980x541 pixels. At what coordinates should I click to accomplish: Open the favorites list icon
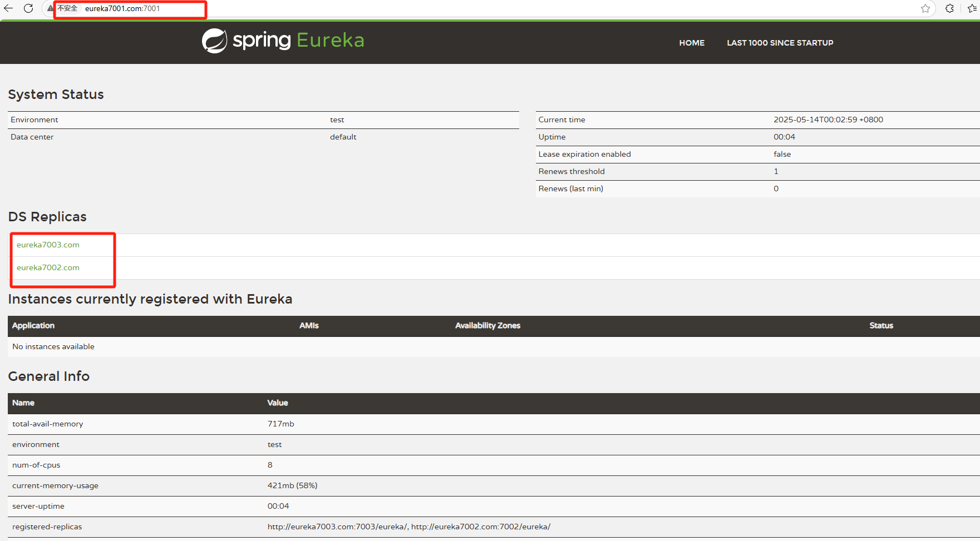tap(972, 8)
